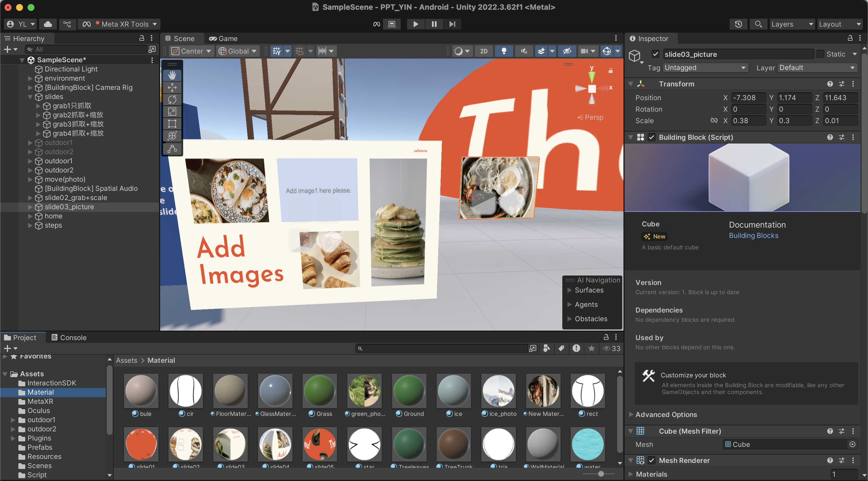
Task: Toggle 2D view mode in Scene
Action: (x=484, y=51)
